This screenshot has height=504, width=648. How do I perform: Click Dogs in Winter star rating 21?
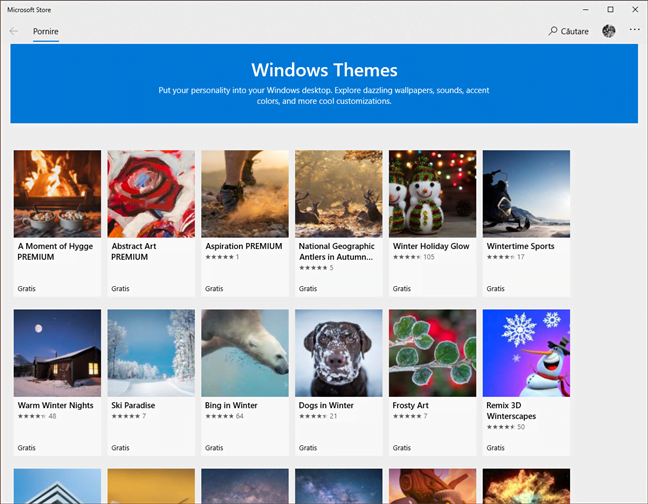click(318, 416)
